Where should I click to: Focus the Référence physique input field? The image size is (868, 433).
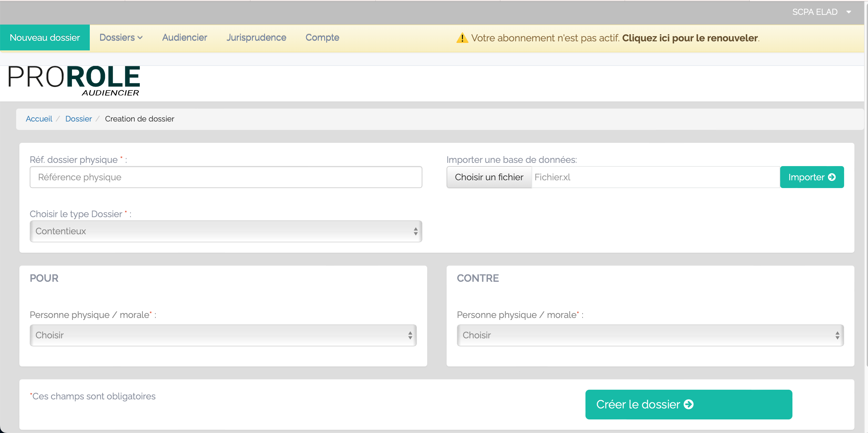pos(226,177)
